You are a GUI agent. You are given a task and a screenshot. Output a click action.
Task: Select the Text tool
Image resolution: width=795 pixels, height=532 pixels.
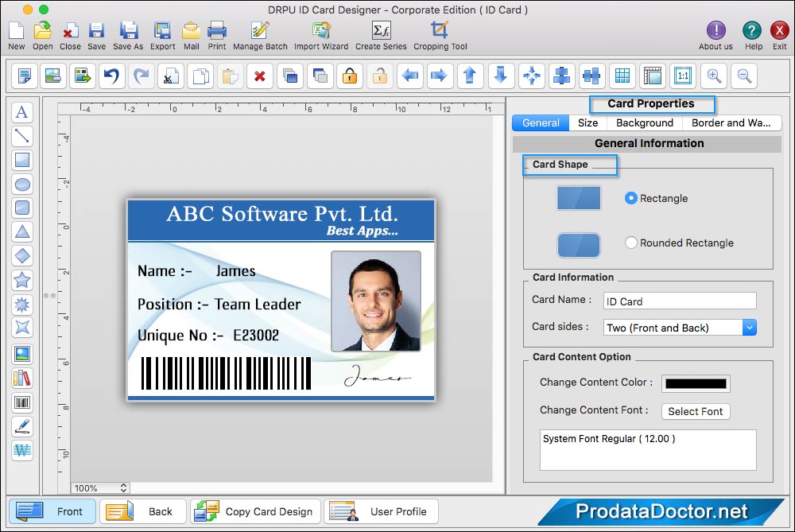[21, 112]
